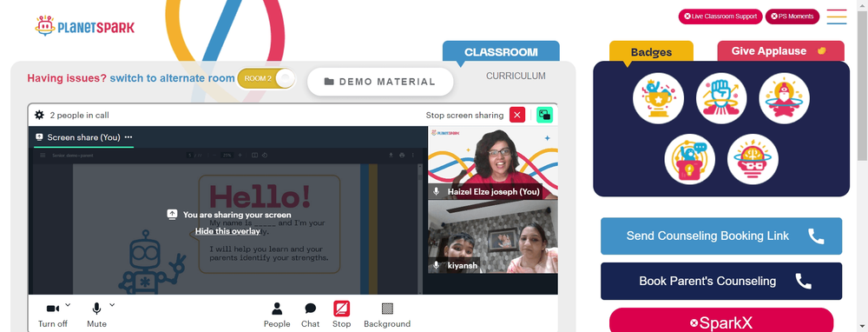
Task: Switch to the Curriculum tab
Action: (516, 76)
